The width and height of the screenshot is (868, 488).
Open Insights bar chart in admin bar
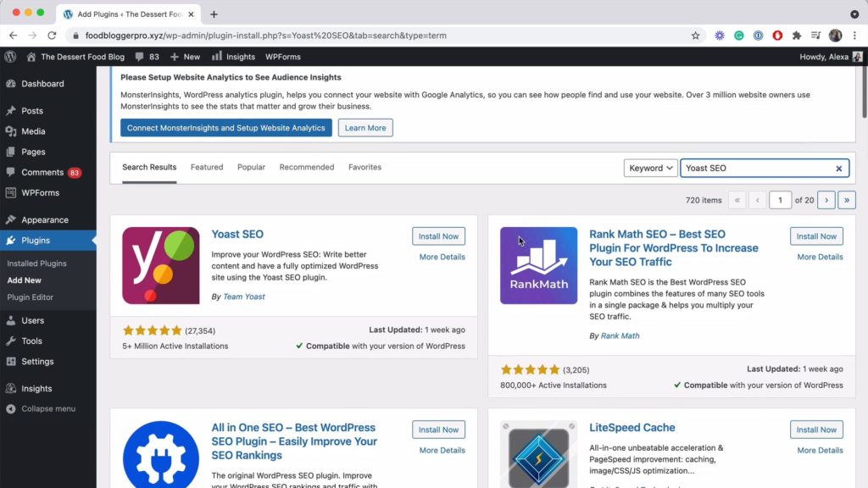pos(234,57)
